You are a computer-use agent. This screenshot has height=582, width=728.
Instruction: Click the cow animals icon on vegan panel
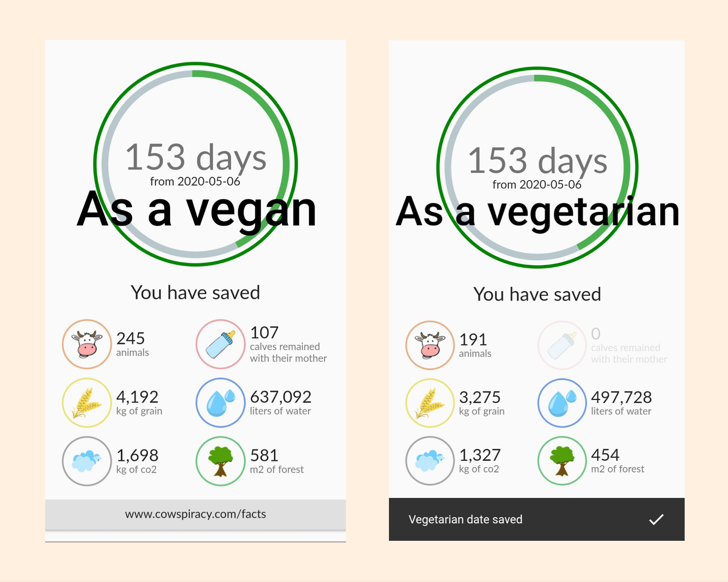tap(86, 344)
